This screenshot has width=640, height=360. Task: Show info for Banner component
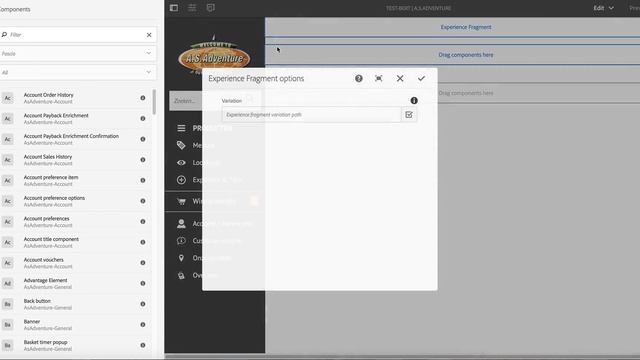pyautogui.click(x=143, y=324)
